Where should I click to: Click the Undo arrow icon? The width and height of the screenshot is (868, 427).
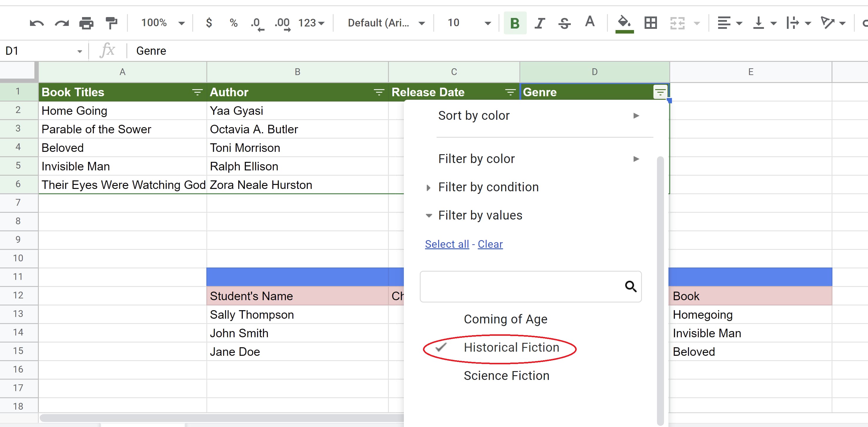click(37, 23)
